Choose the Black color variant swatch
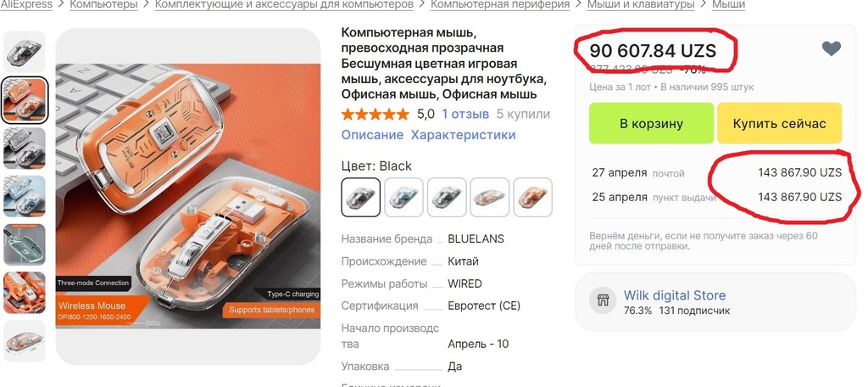868x387 pixels. point(360,197)
